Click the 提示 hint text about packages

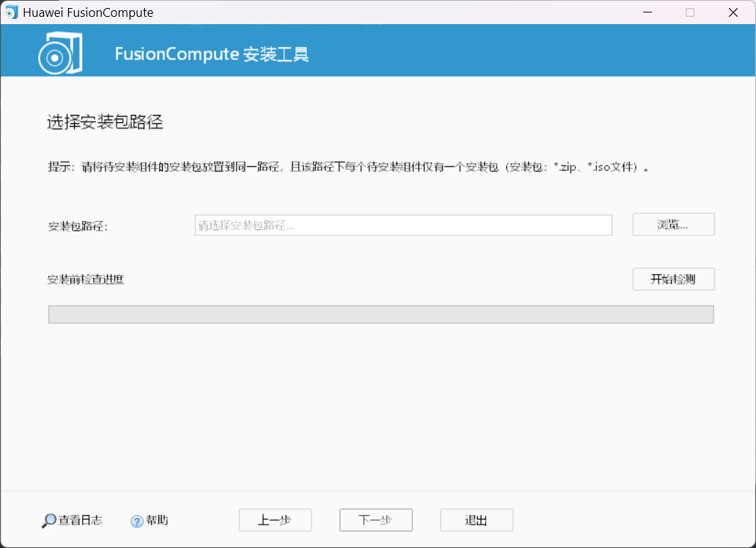[x=349, y=167]
